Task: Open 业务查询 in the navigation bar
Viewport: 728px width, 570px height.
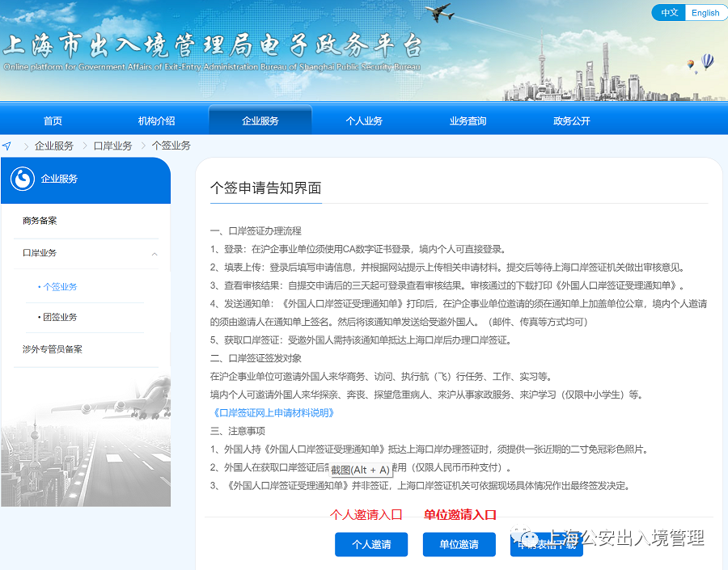Action: click(468, 121)
